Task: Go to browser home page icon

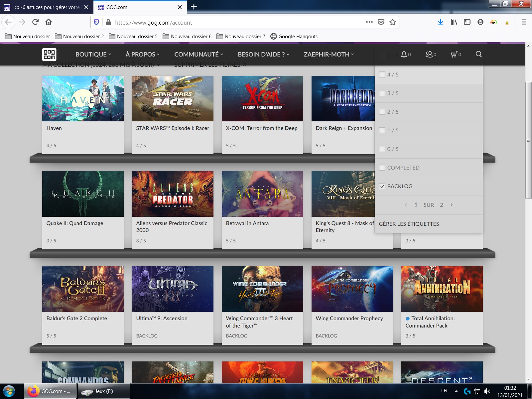Action: click(x=49, y=22)
